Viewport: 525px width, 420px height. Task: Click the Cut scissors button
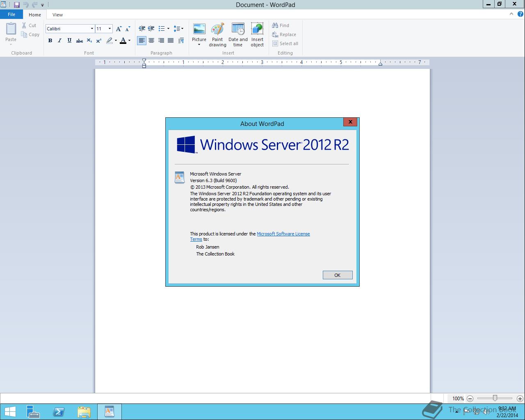30,25
